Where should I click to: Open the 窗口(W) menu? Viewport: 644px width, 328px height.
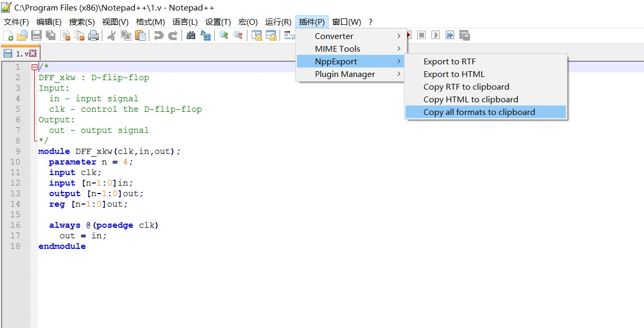pos(347,22)
